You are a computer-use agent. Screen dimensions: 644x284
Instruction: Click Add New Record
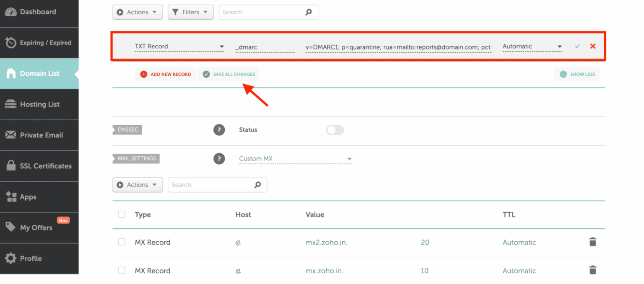(165, 74)
